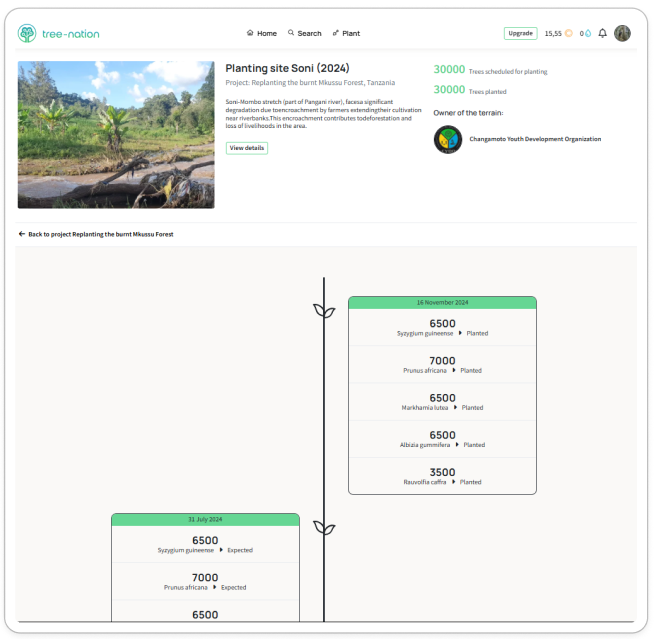Open the user profile avatar
The height and width of the screenshot is (639, 655).
(x=622, y=33)
